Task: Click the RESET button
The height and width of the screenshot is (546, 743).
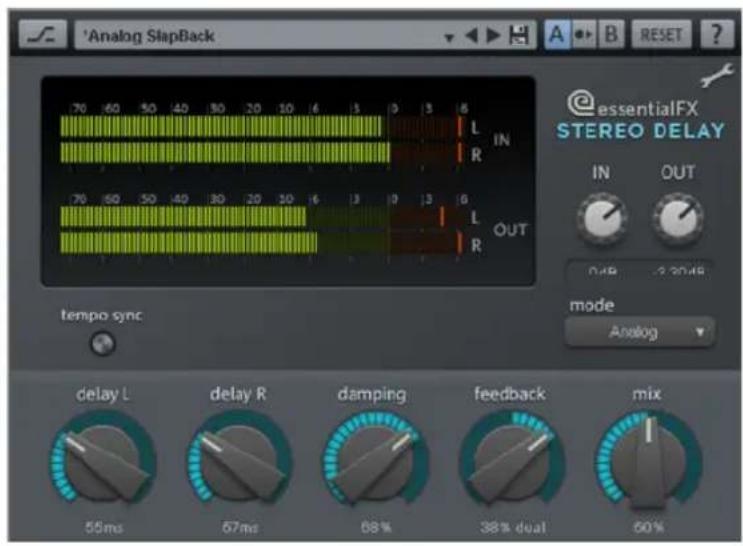Action: click(661, 35)
